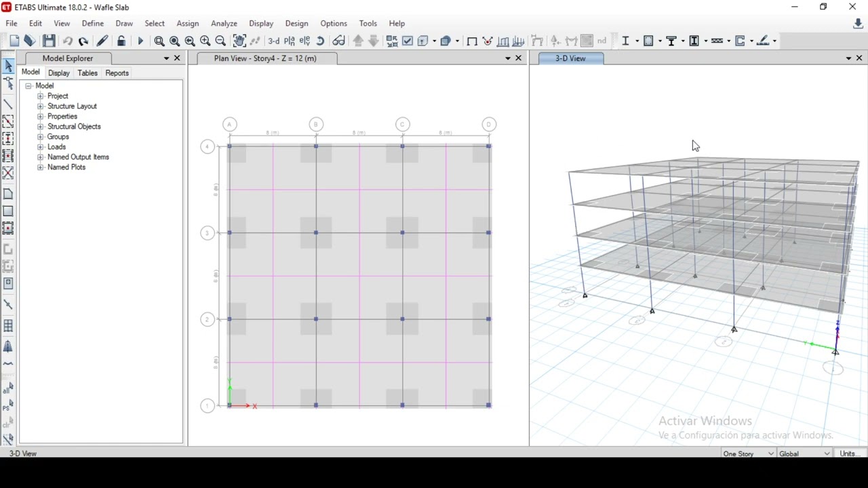Click the Units button in status bar
Viewport: 868px width, 488px height.
point(849,453)
